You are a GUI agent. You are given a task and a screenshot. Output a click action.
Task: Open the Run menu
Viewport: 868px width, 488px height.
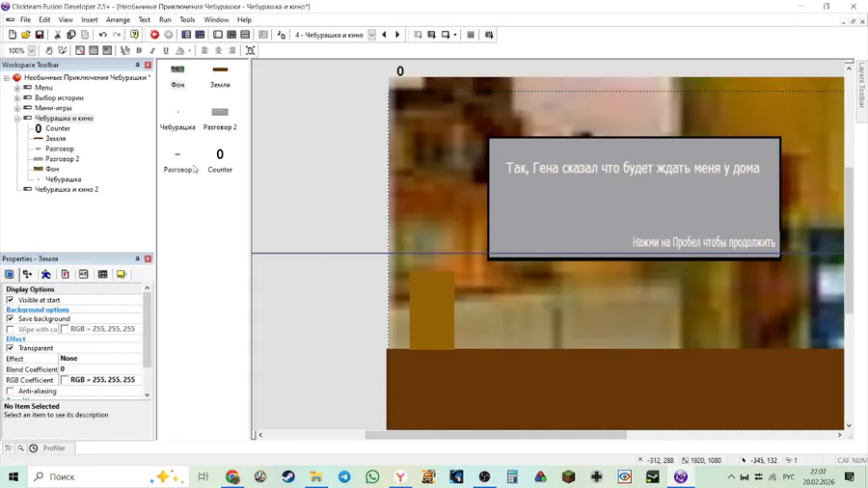click(165, 19)
